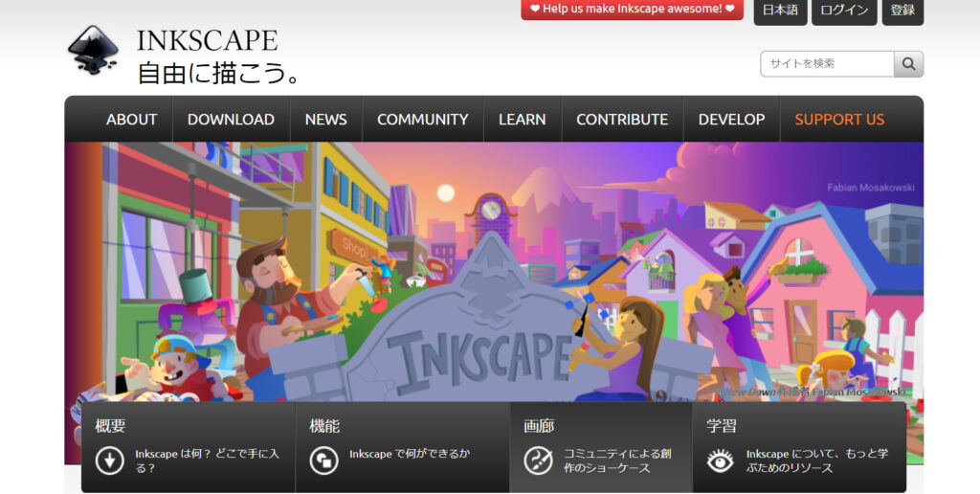Click the ログイン button
The height and width of the screenshot is (494, 980).
(844, 11)
